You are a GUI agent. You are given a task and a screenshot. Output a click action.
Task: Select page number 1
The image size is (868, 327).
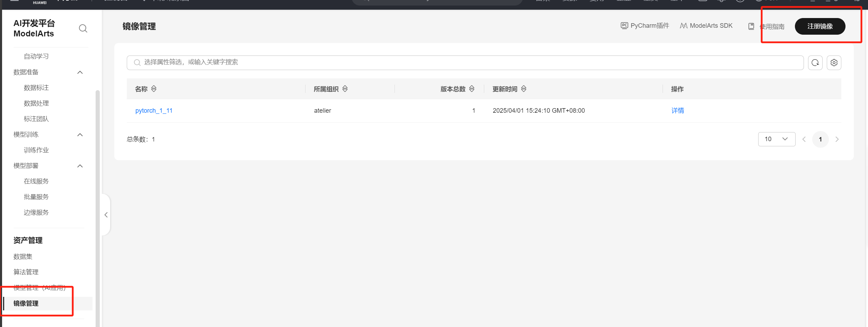click(x=821, y=139)
